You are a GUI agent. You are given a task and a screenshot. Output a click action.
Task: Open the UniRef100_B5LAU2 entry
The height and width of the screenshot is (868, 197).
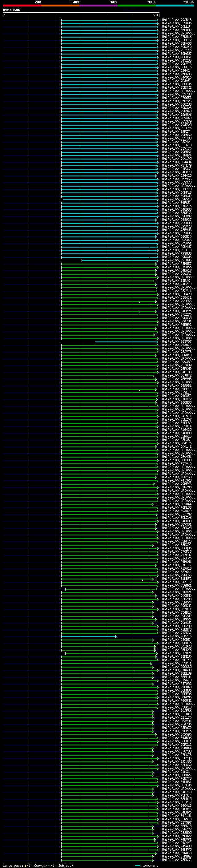[177, 30]
